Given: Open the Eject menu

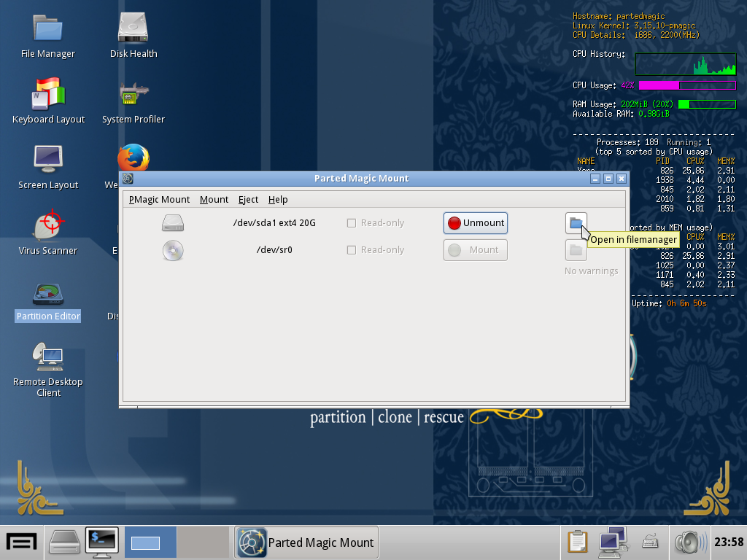Looking at the screenshot, I should pyautogui.click(x=248, y=200).
